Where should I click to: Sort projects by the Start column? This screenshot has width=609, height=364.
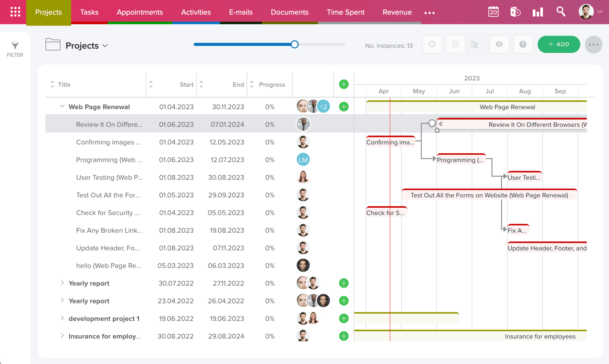coord(151,84)
